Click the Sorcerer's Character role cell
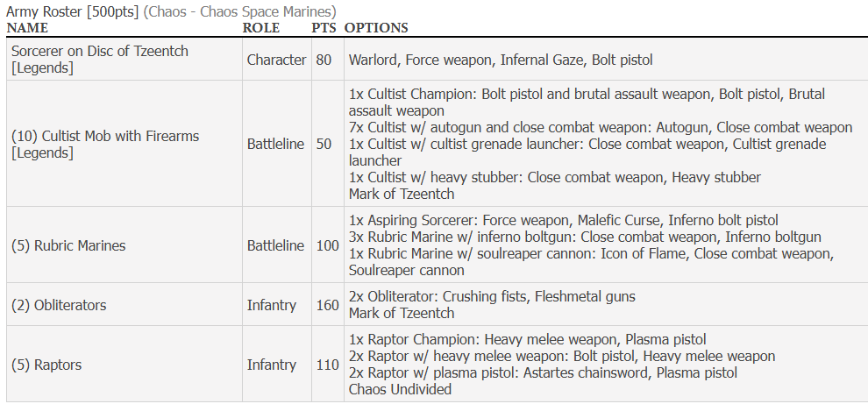 click(x=276, y=60)
